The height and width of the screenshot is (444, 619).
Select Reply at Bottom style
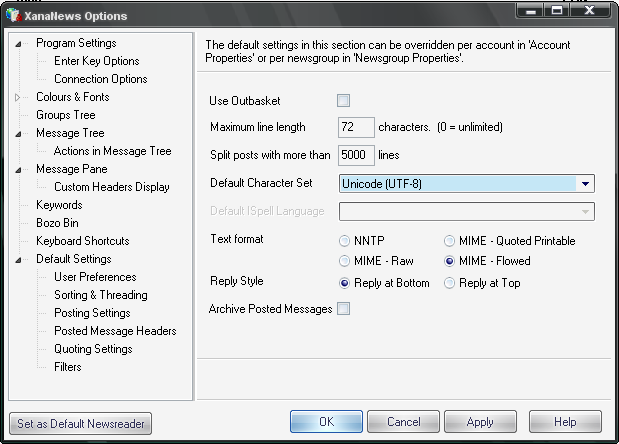(344, 283)
